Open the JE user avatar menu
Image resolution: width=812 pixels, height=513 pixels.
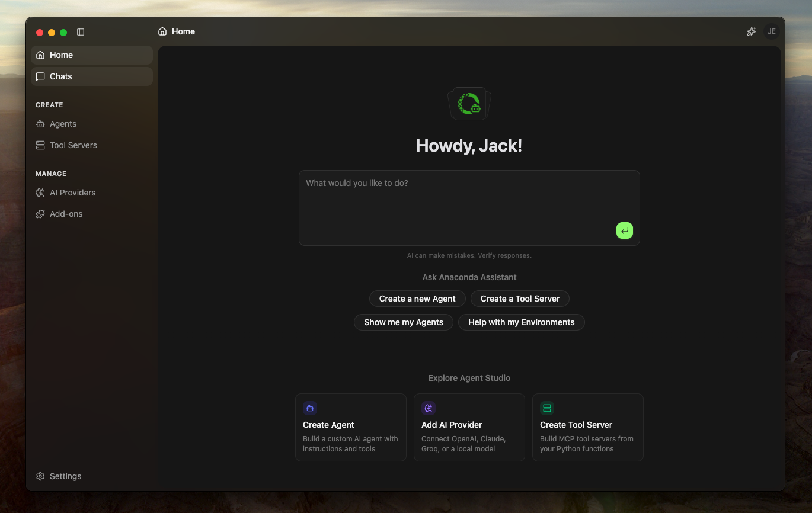[x=772, y=31]
